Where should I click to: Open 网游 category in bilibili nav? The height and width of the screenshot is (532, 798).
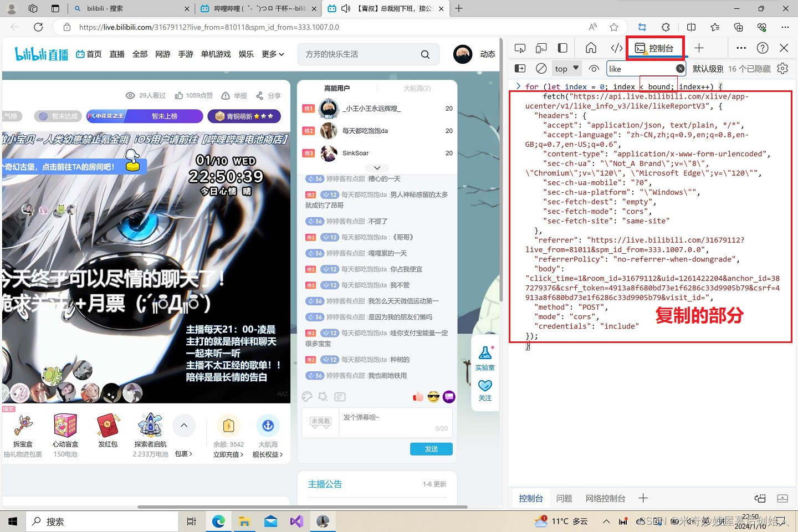tap(162, 54)
